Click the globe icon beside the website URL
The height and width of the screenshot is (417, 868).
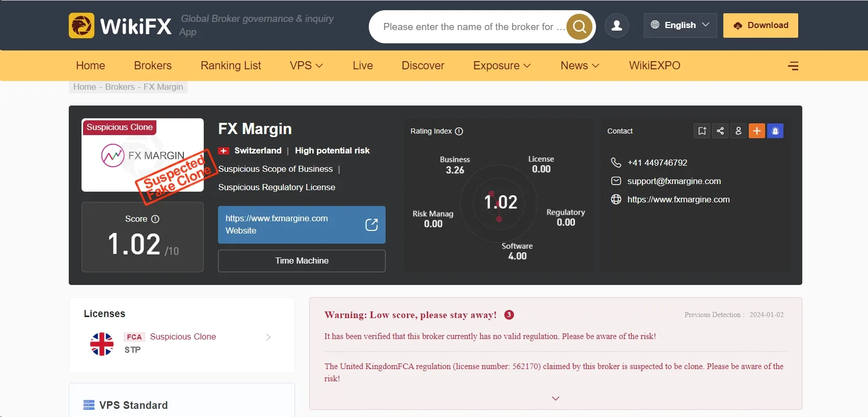(x=616, y=199)
